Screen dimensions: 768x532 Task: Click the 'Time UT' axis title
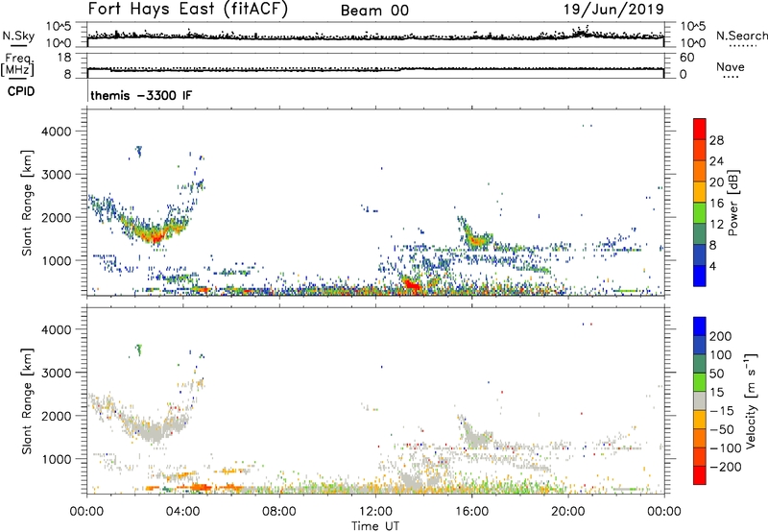(375, 525)
